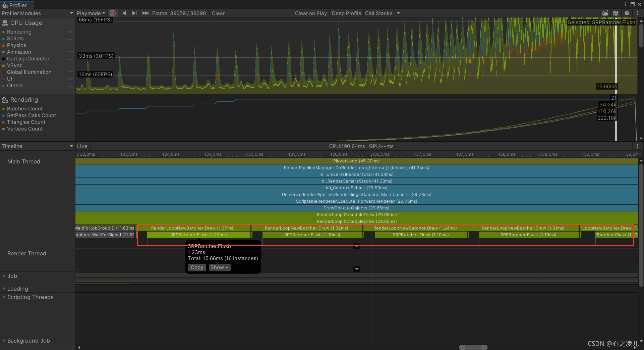Toggle the Others category color box
This screenshot has height=350, width=644.
3,86
